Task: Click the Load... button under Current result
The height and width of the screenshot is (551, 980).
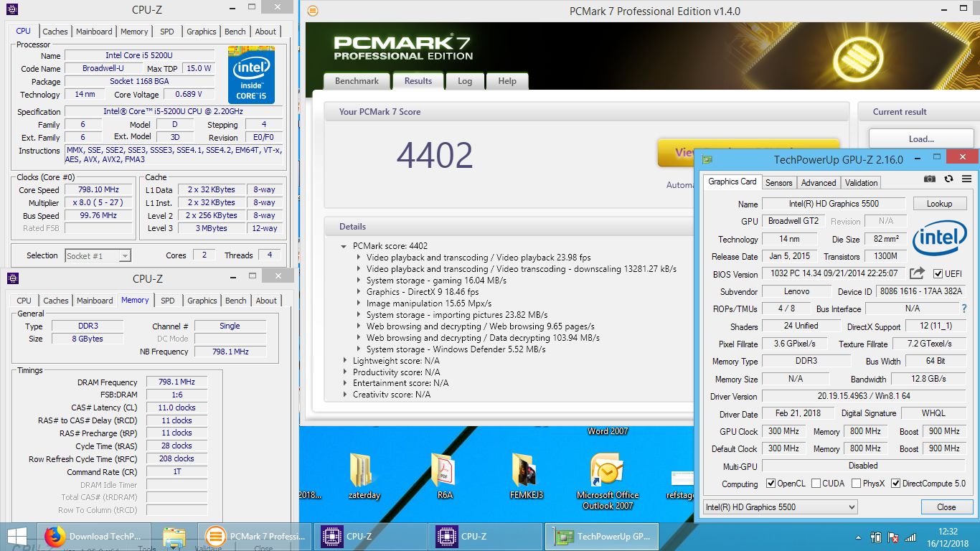Action: coord(921,139)
